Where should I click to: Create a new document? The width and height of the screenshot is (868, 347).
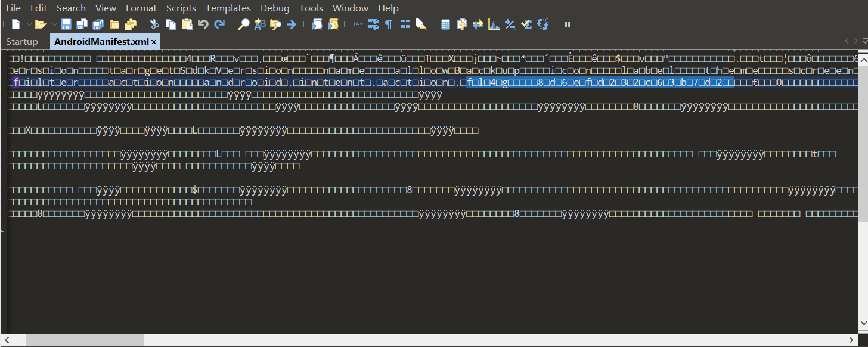pyautogui.click(x=15, y=24)
